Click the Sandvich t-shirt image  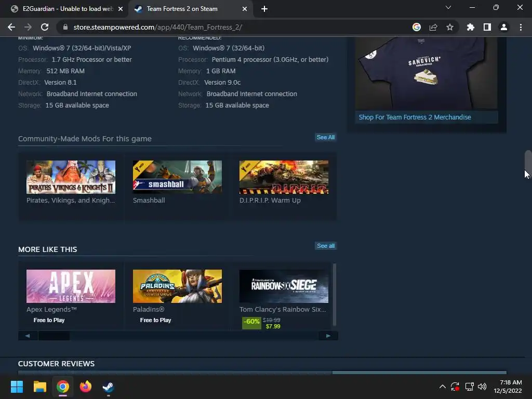point(426,73)
